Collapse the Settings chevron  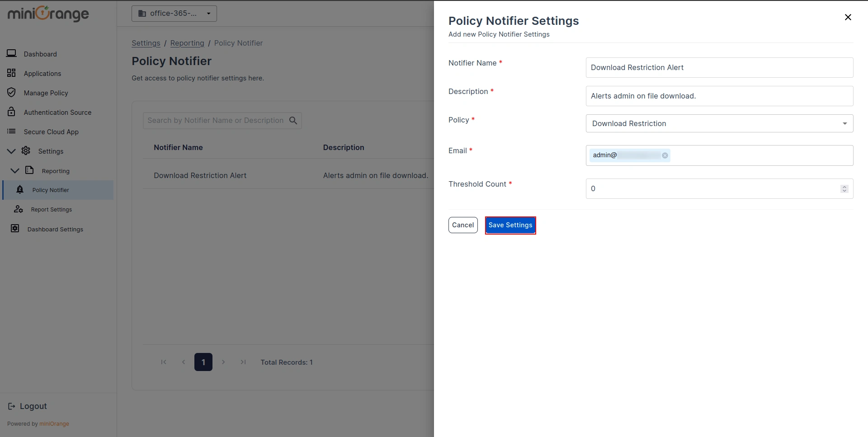point(11,151)
